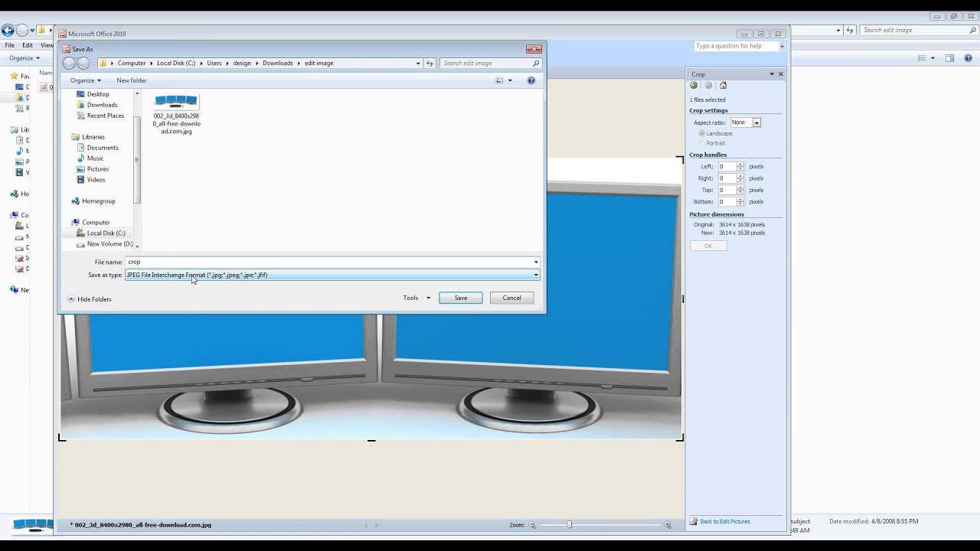Image resolution: width=980 pixels, height=551 pixels.
Task: Click the design breadcrumb segment
Action: tap(242, 64)
